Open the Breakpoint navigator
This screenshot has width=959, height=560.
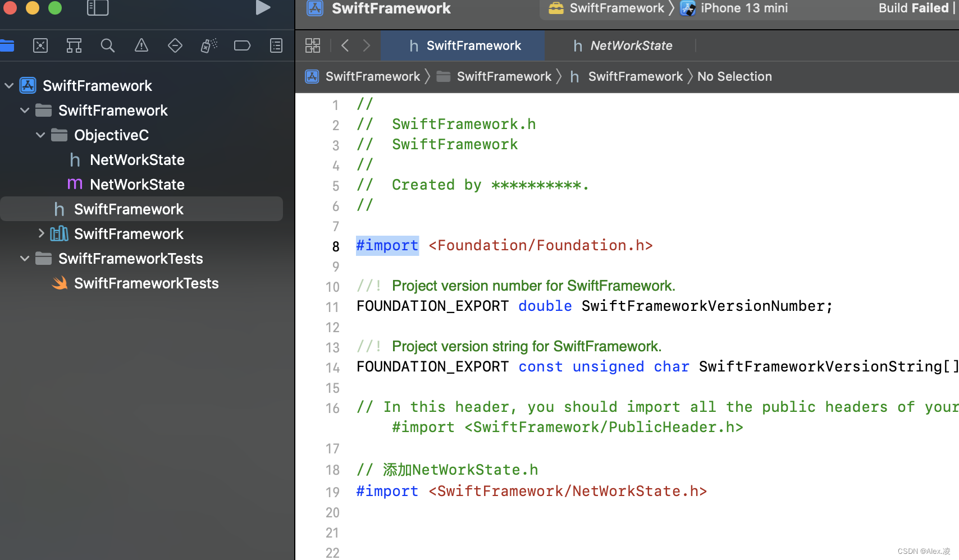242,45
